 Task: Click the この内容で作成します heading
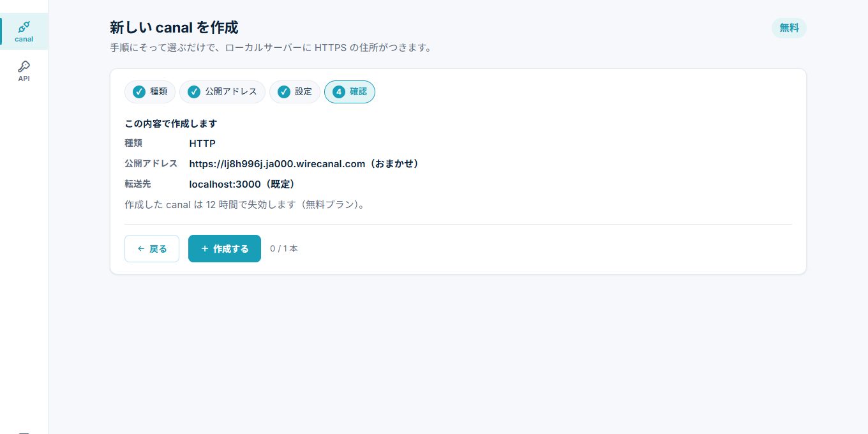[x=171, y=124]
